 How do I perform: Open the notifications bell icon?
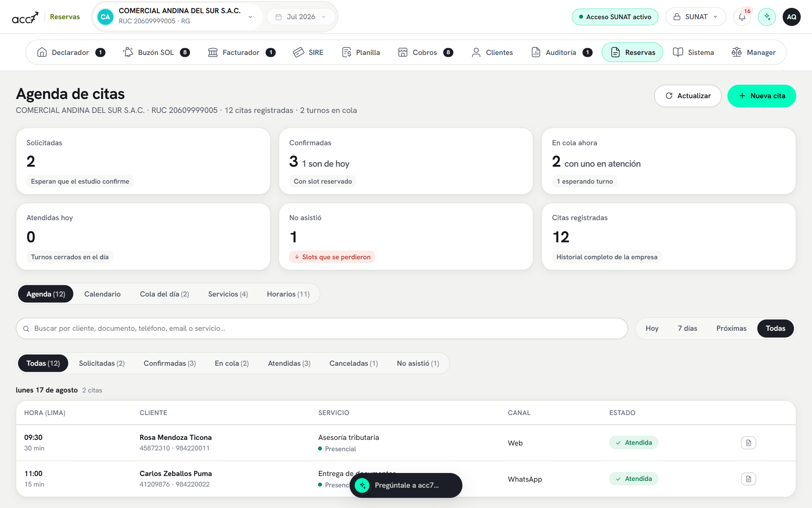[x=742, y=17]
